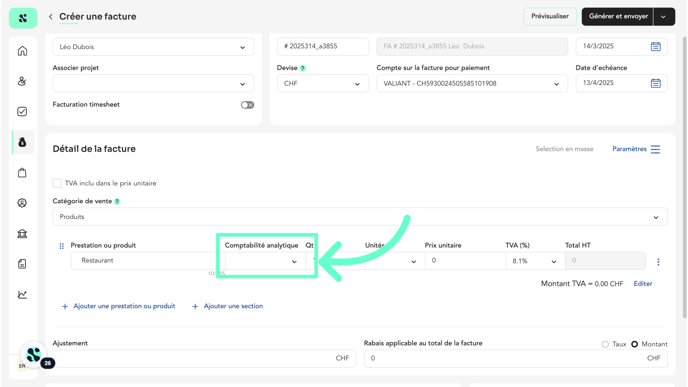The height and width of the screenshot is (387, 688).
Task: Open the Devise CHF dropdown
Action: [x=322, y=83]
